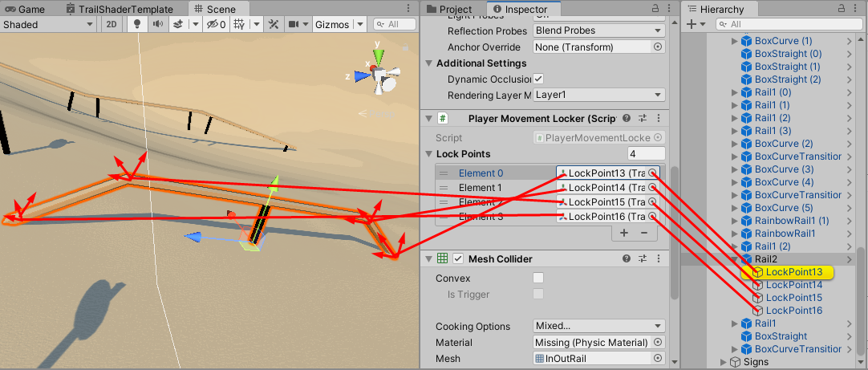Remove a Lock Points element with minus
This screenshot has width=868, height=370.
click(644, 233)
